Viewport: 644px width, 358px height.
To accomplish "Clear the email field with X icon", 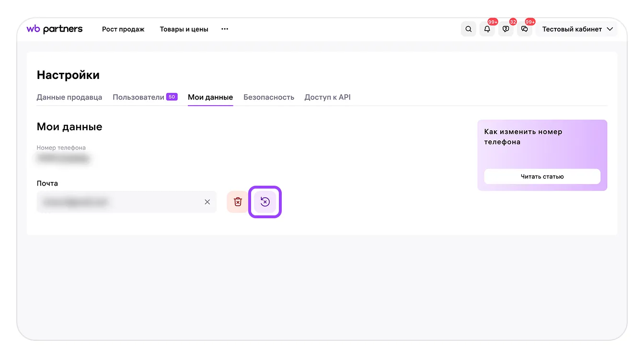I will click(207, 202).
